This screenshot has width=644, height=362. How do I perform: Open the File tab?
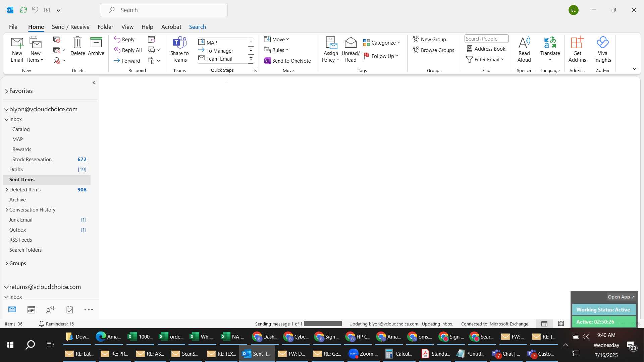click(13, 27)
